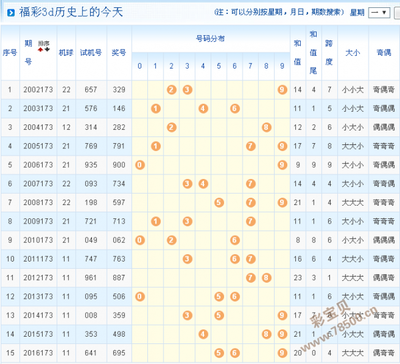Click the search hint note text
Image resolution: width=400 pixels, height=364 pixels.
[x=279, y=12]
